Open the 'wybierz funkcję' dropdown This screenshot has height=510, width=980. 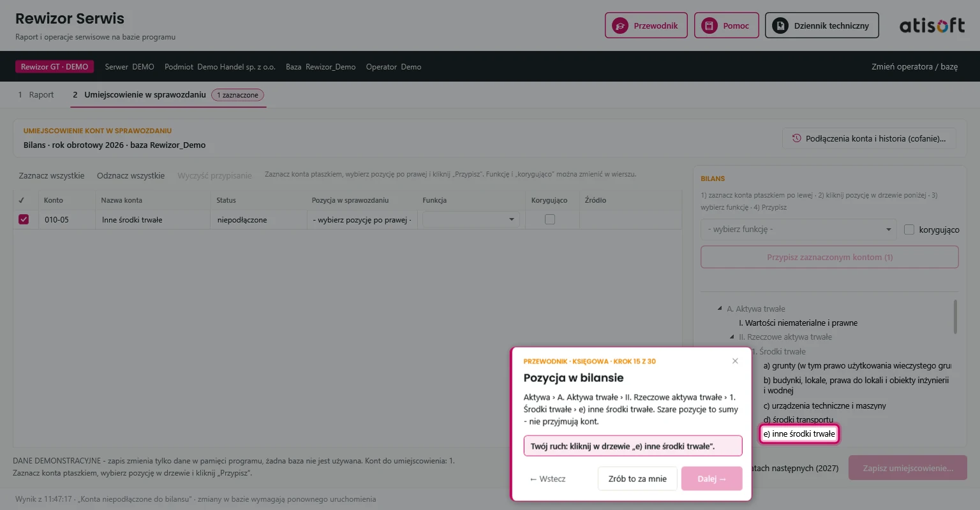point(799,229)
